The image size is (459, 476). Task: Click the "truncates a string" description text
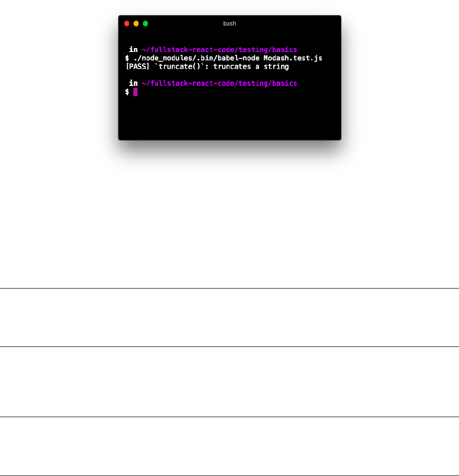pos(251,67)
